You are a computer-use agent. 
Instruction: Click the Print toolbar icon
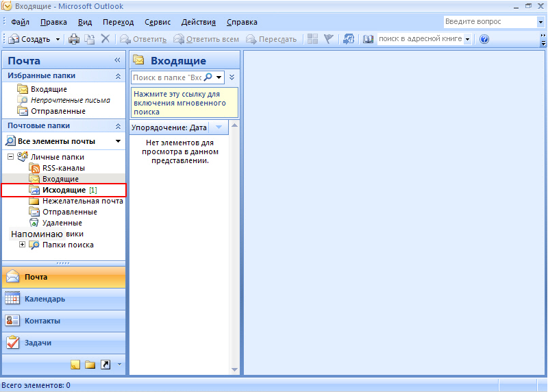(x=74, y=39)
